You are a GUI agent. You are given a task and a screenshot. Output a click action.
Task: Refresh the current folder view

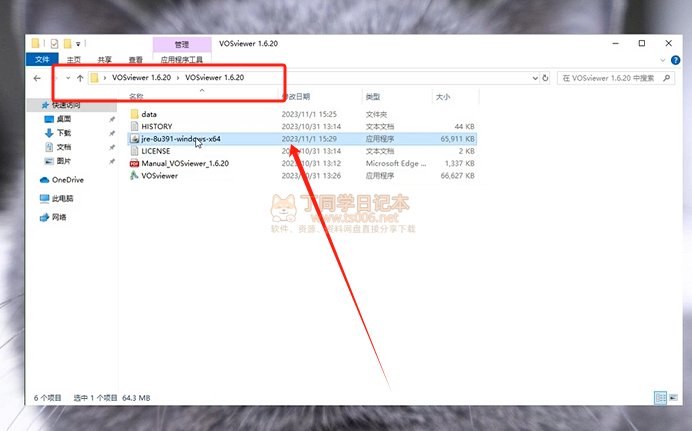coord(545,78)
